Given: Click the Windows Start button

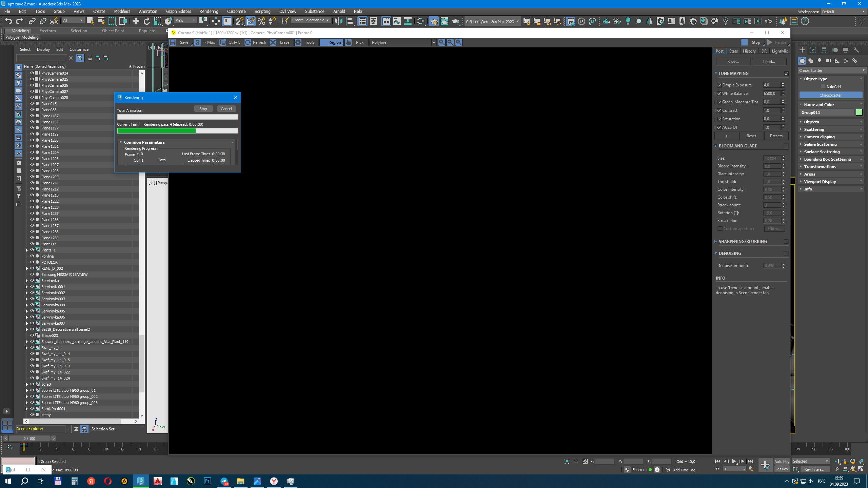Looking at the screenshot, I should pos(8,481).
